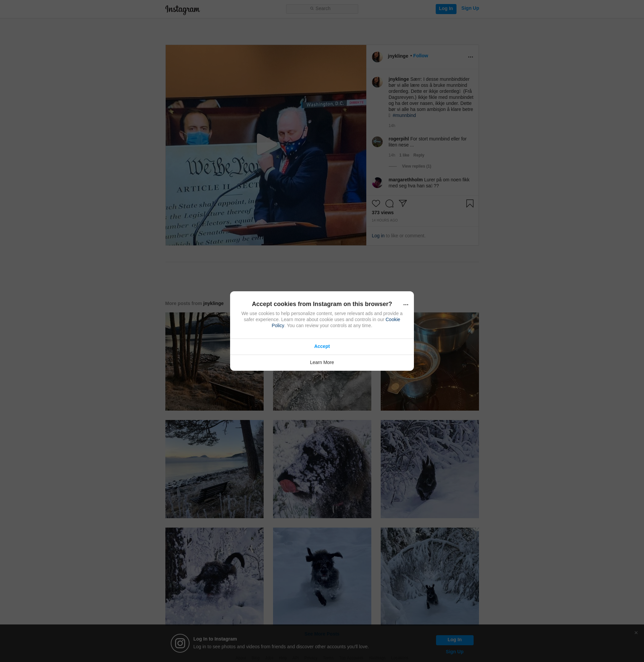Open cookie dialog three-dot options
This screenshot has width=644, height=662.
point(406,305)
